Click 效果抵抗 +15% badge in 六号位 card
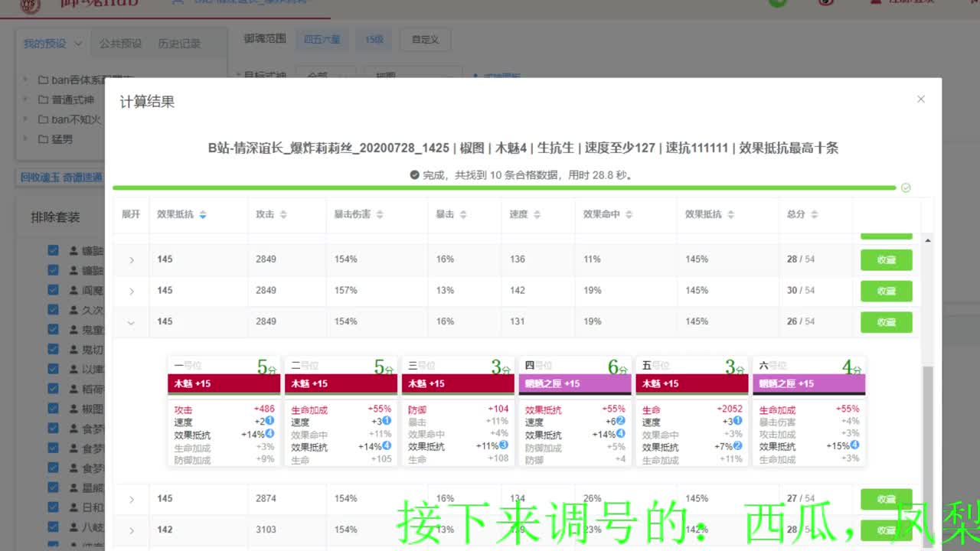The height and width of the screenshot is (551, 980). pos(854,445)
